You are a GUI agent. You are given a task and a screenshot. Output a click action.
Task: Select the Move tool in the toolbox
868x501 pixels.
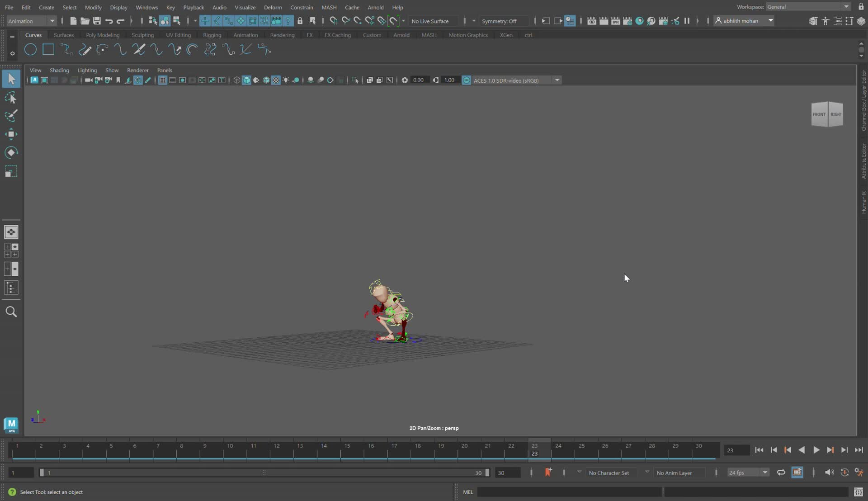coord(11,134)
